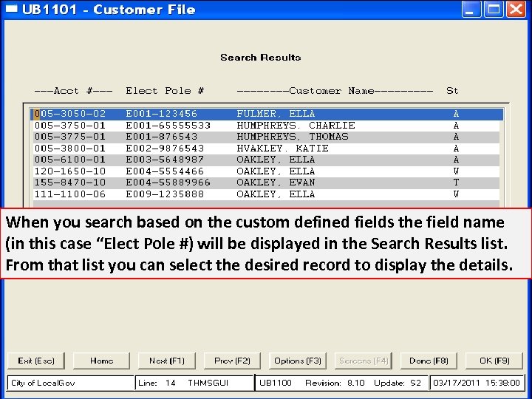Select the HUMPHREYS, THOMAS row

click(266, 137)
